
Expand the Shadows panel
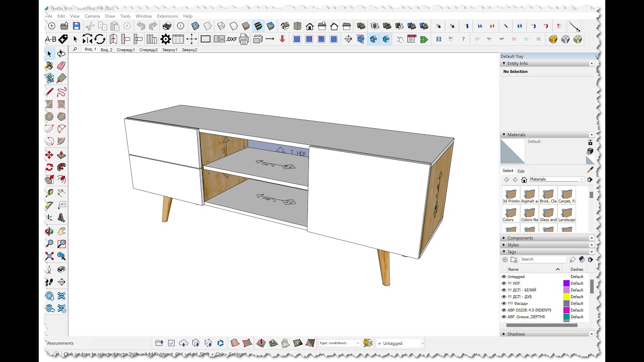click(504, 334)
